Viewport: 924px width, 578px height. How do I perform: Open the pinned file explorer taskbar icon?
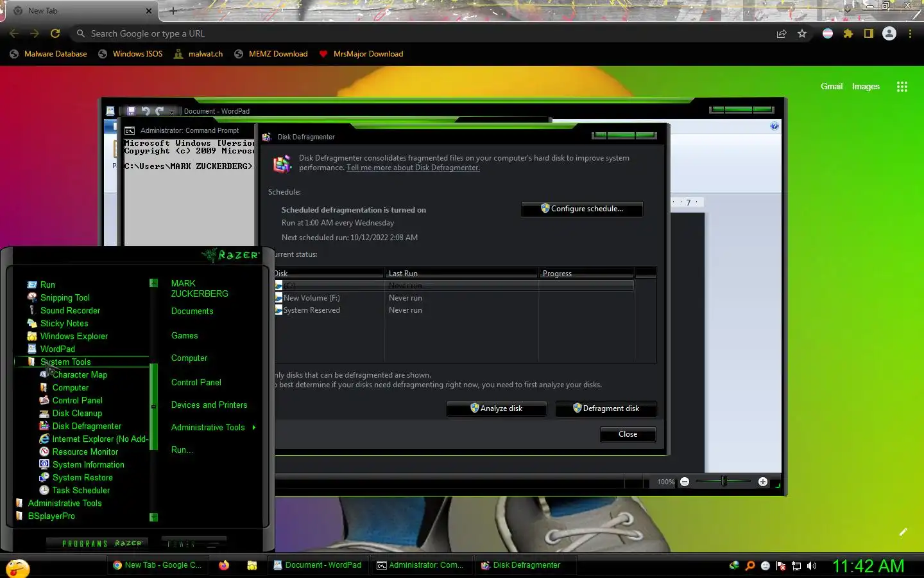[252, 565]
